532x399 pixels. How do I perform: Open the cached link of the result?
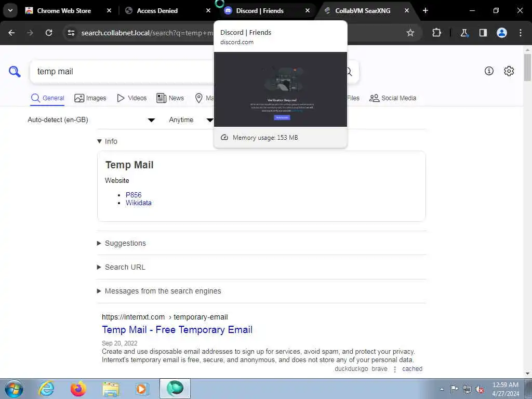pos(412,369)
